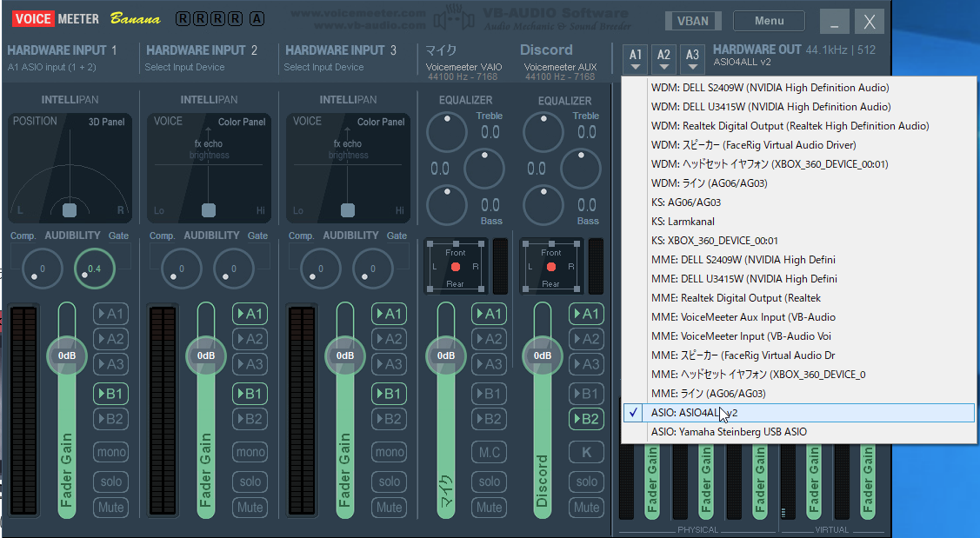
Task: Click the Hardware Input 1 level meter
Action: pos(23,410)
